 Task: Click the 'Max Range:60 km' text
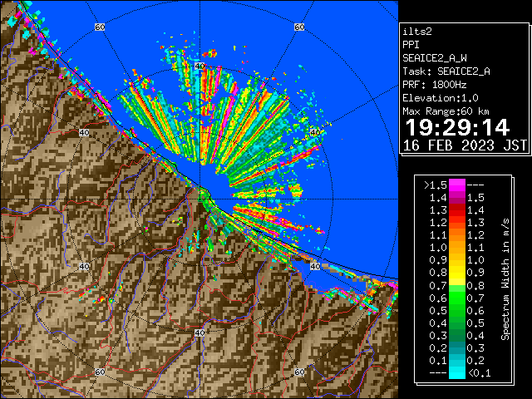tap(446, 111)
